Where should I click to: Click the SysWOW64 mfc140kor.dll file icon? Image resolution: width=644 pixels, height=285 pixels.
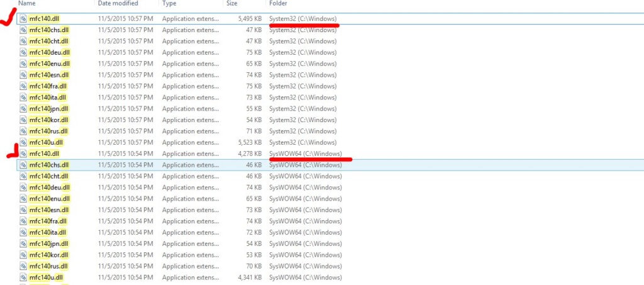coord(23,255)
